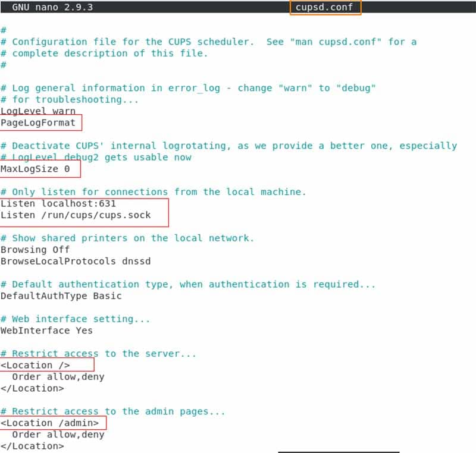This screenshot has height=453, width=476.
Task: Place cursor on Listen localhost:631
Action: (58, 203)
